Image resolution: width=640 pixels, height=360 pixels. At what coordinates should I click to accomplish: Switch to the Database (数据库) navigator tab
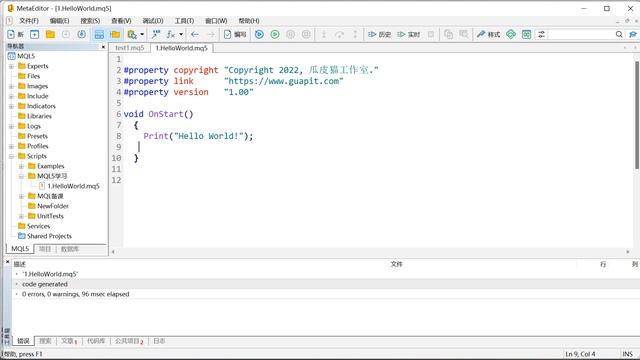(70, 249)
